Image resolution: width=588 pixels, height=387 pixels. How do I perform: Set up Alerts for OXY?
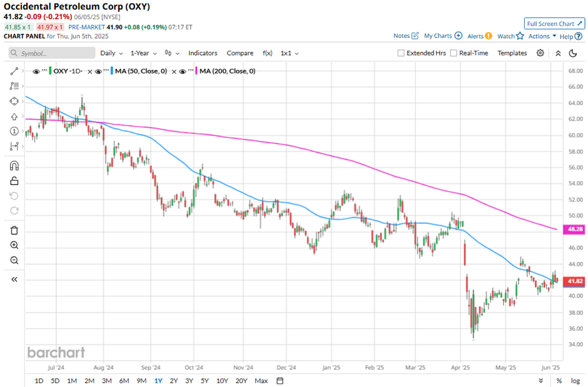point(480,36)
